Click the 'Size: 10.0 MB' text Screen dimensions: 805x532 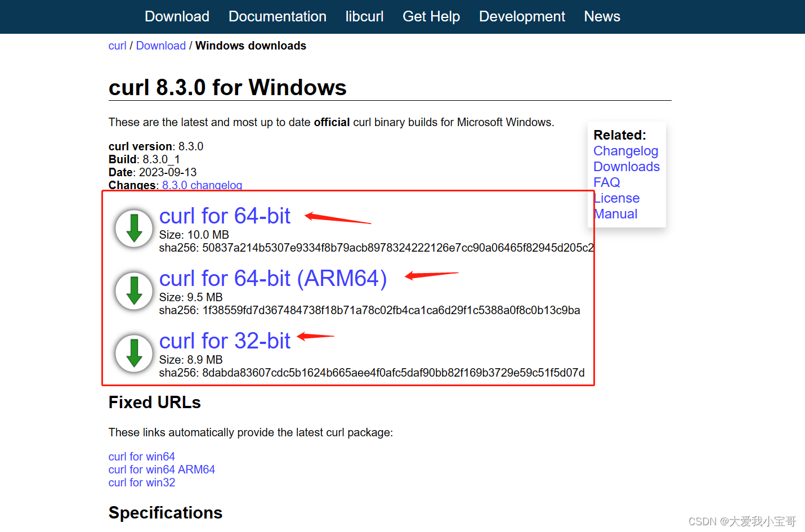point(194,235)
